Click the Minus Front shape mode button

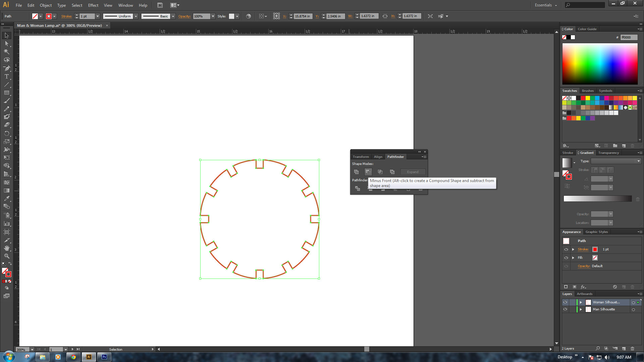point(368,172)
